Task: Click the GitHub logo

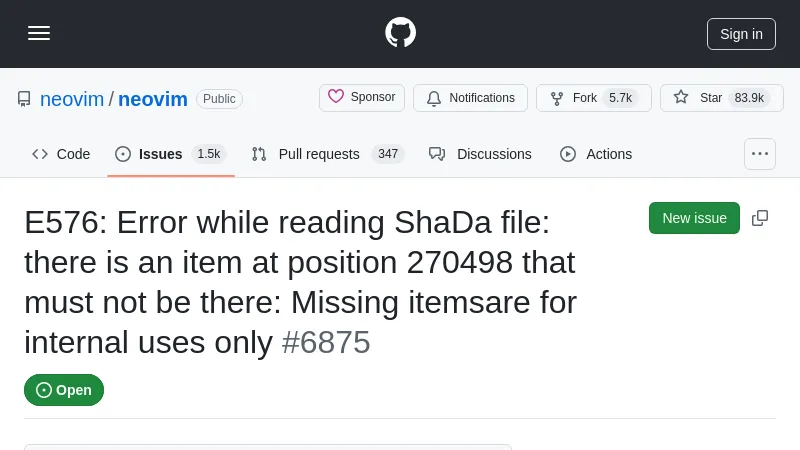Action: tap(400, 33)
